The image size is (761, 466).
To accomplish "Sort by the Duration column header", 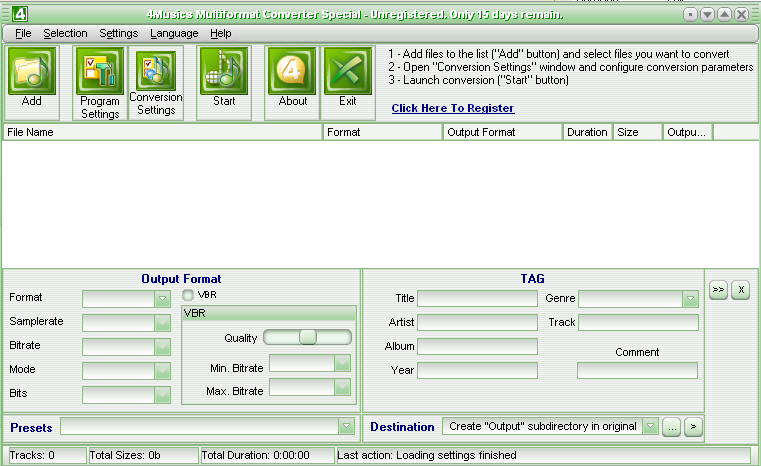I will pyautogui.click(x=587, y=132).
